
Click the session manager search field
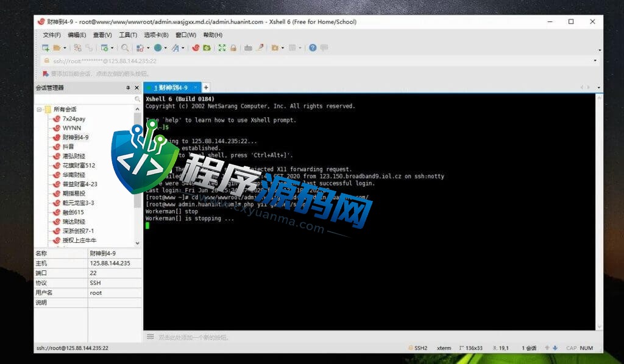pyautogui.click(x=85, y=99)
